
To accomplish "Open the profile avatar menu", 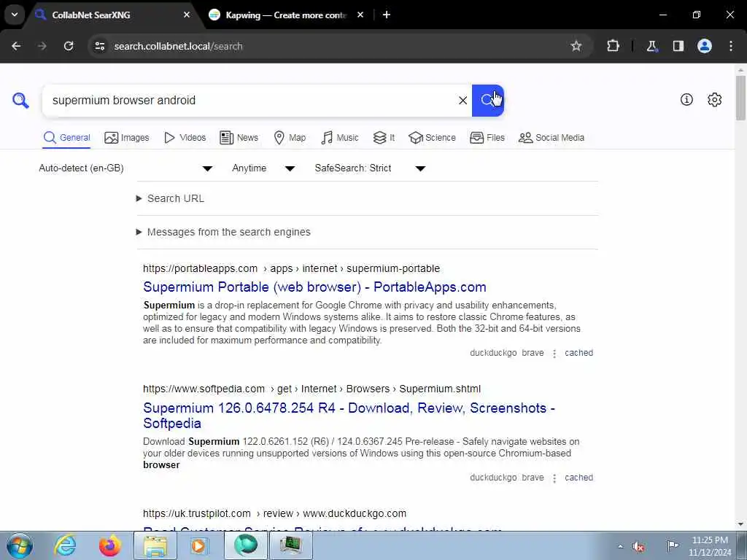I will point(705,46).
